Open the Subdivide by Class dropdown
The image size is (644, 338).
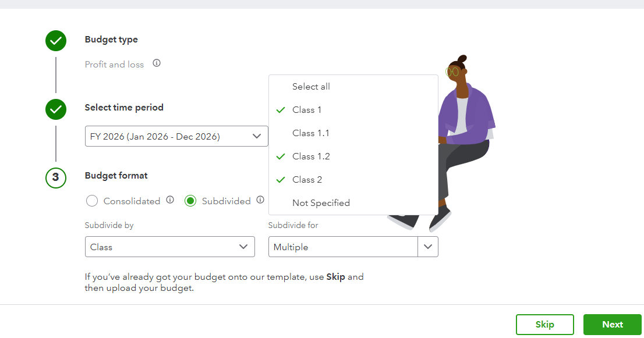tap(169, 247)
